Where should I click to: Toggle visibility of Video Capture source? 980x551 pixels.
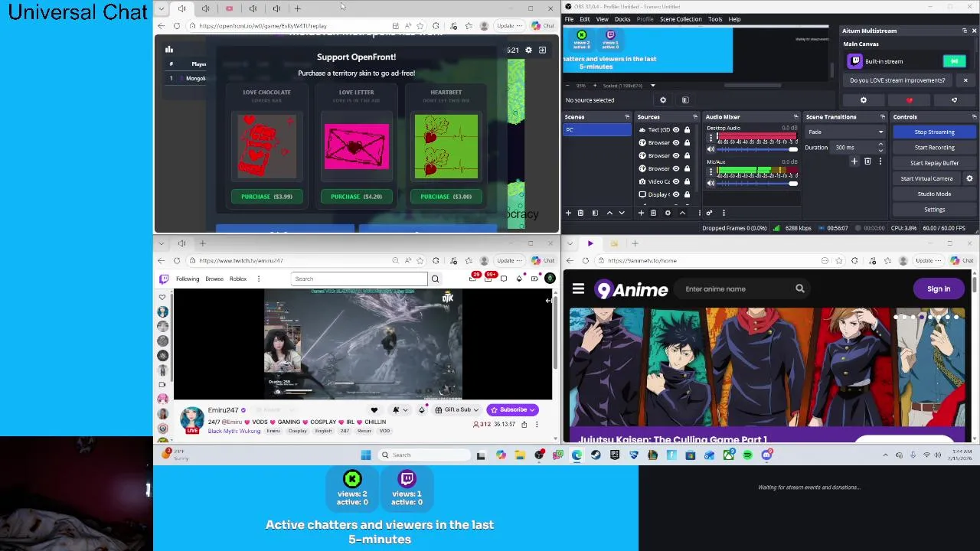click(676, 181)
